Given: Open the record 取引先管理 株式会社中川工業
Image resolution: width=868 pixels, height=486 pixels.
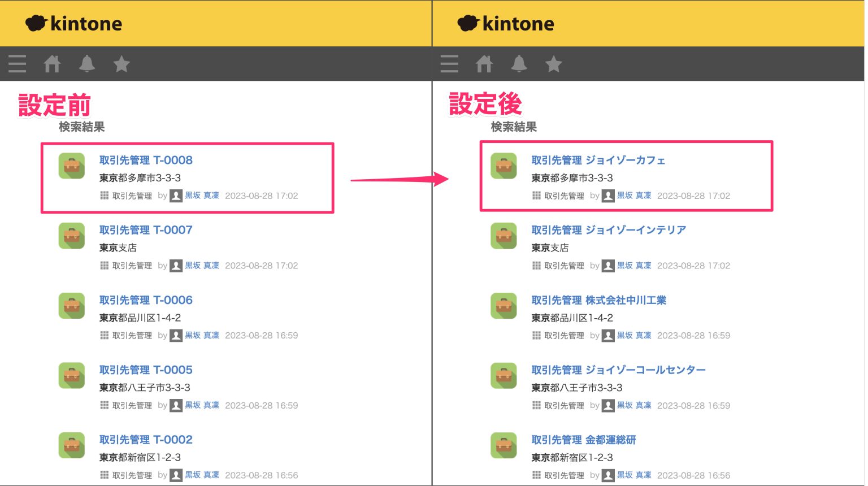Looking at the screenshot, I should 598,300.
